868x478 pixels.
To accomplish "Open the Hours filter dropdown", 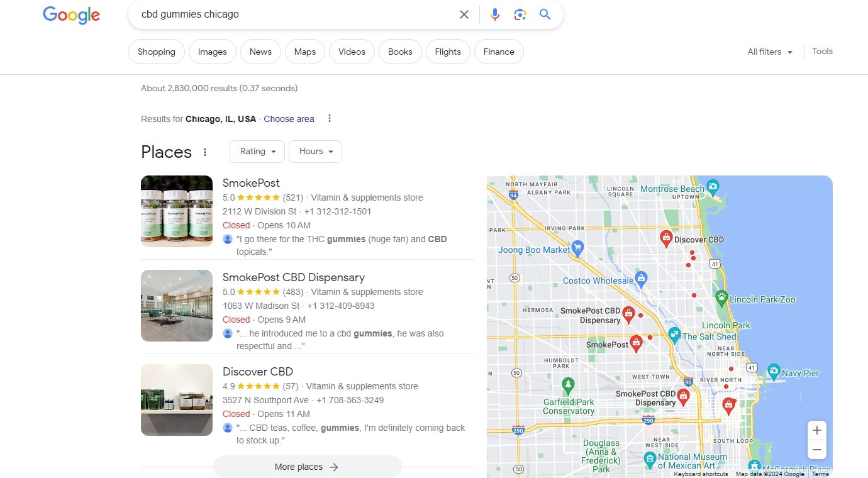I will click(x=315, y=152).
